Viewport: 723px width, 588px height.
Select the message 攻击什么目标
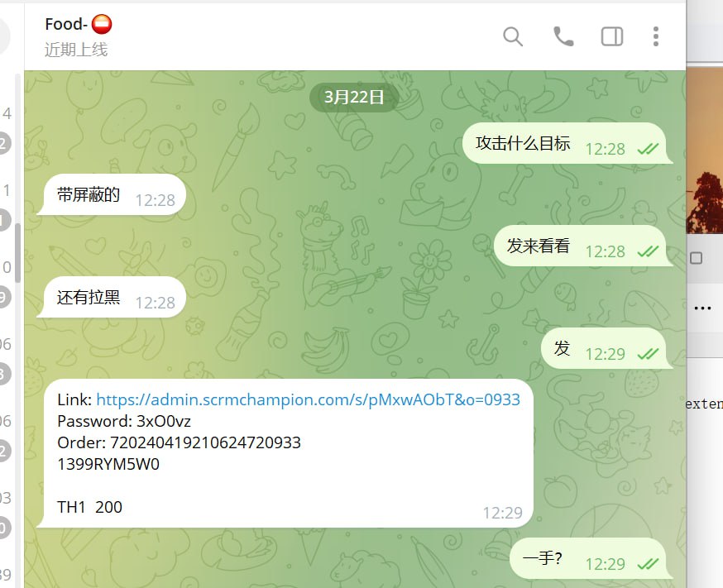(x=523, y=143)
